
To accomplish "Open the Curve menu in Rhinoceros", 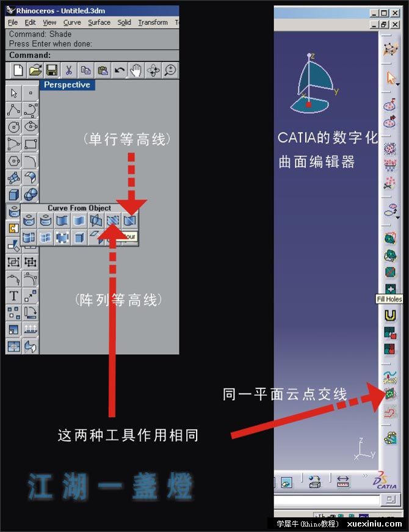I will click(x=72, y=23).
